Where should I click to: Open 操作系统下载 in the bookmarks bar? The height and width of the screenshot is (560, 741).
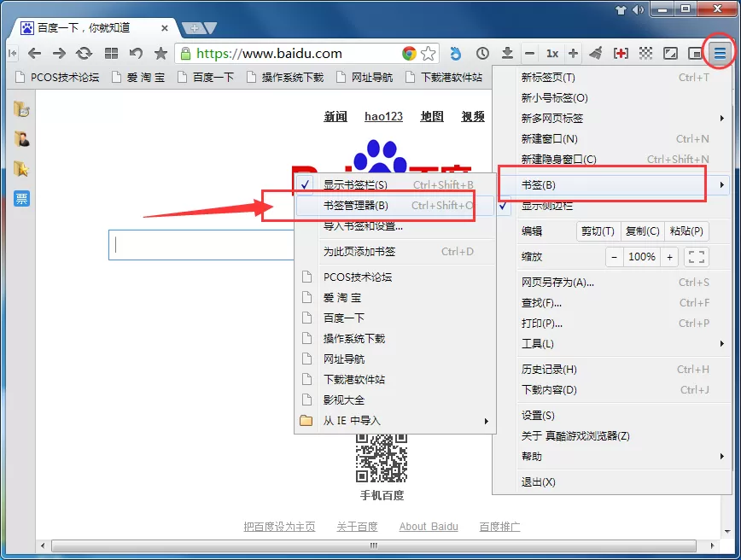point(286,77)
